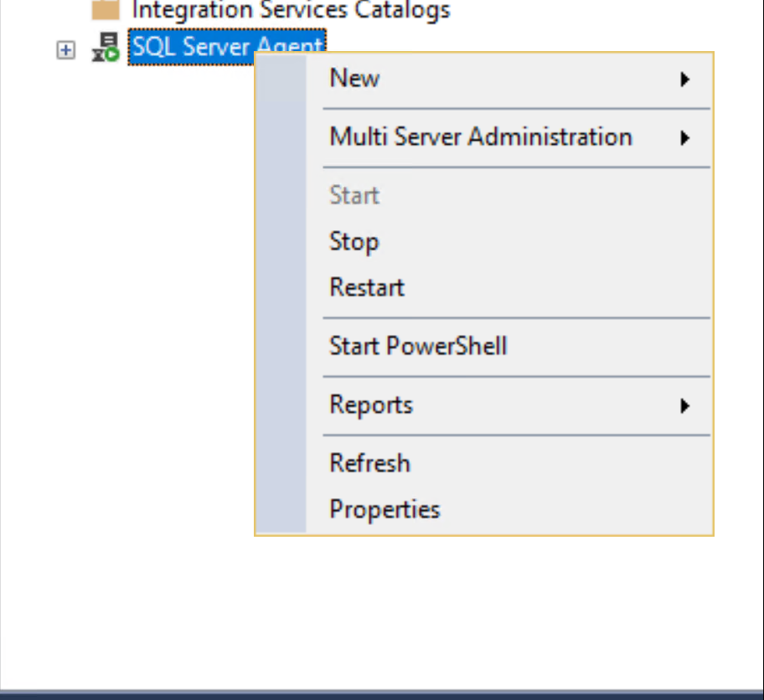Open the Reports submenu arrow
The height and width of the screenshot is (700, 764).
click(685, 405)
